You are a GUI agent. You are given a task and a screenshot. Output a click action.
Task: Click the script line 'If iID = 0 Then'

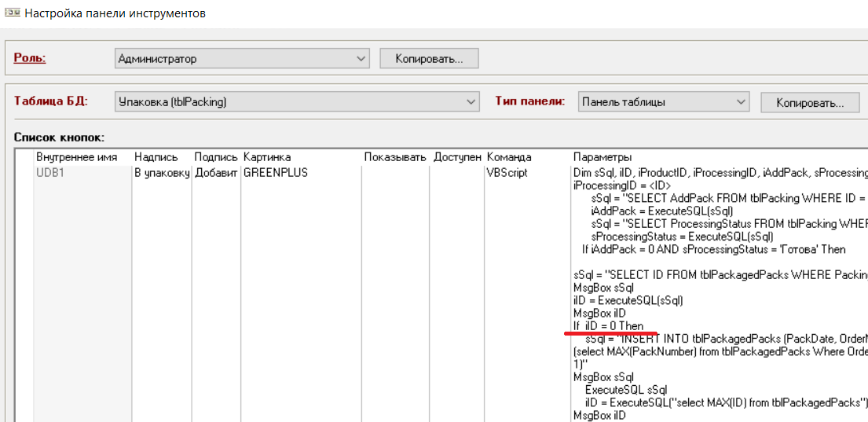pyautogui.click(x=609, y=325)
